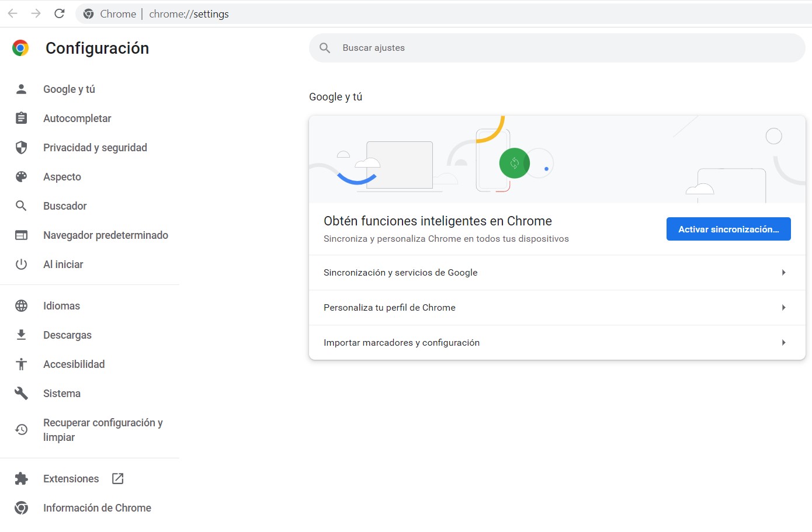812x532 pixels.
Task: Click the Configuración page title
Action: pyautogui.click(x=98, y=48)
